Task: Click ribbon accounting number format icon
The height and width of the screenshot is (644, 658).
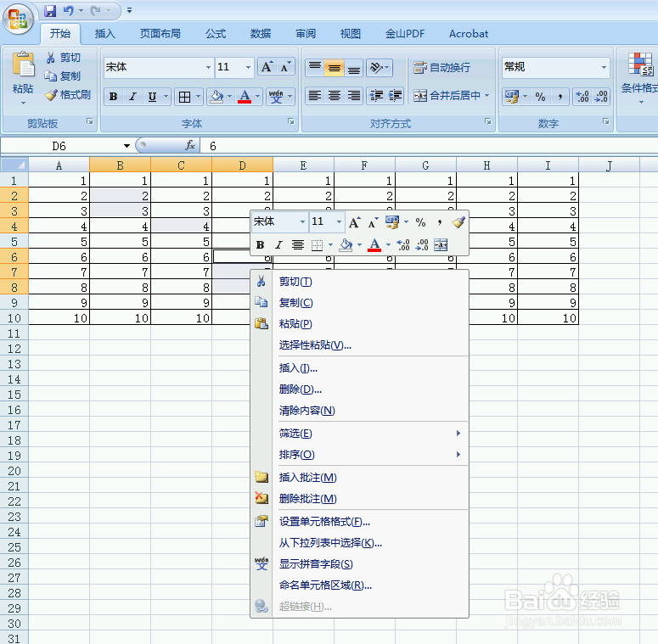Action: (x=512, y=97)
